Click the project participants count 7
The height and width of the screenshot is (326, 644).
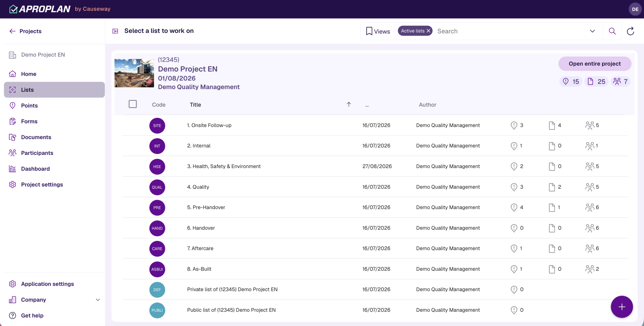[x=620, y=82]
